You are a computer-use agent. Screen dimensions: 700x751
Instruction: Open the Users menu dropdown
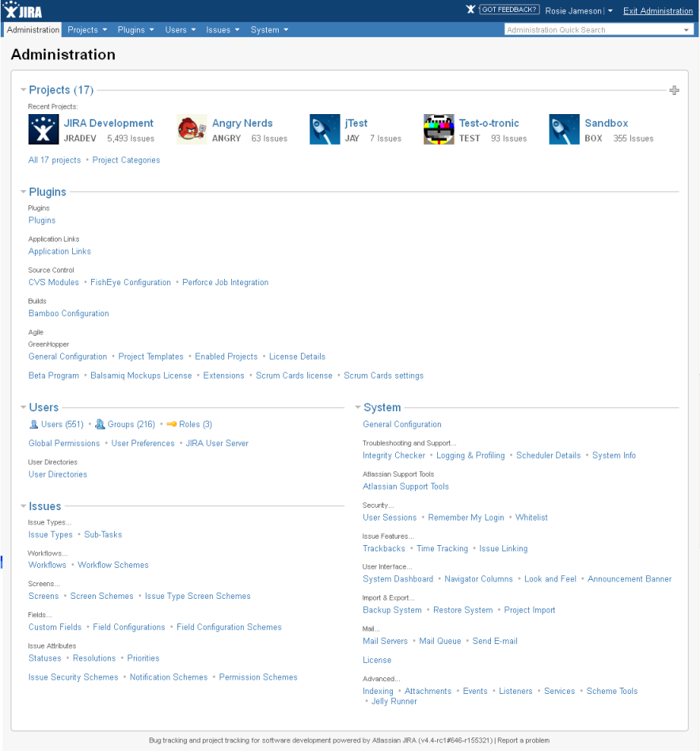pyautogui.click(x=181, y=29)
